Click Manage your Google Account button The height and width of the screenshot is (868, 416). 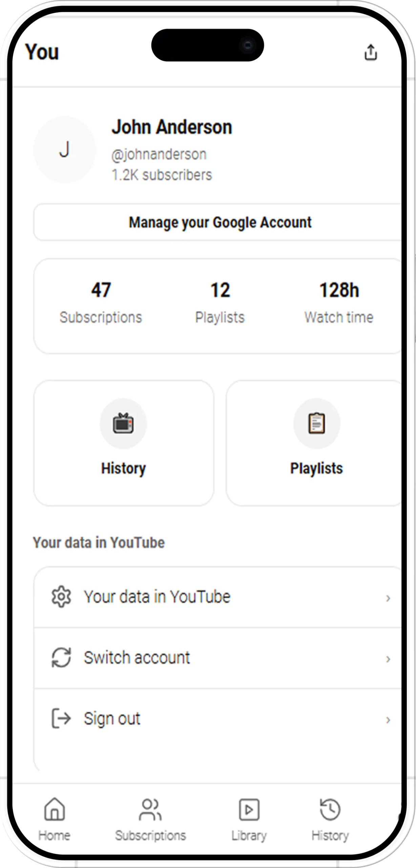click(220, 222)
